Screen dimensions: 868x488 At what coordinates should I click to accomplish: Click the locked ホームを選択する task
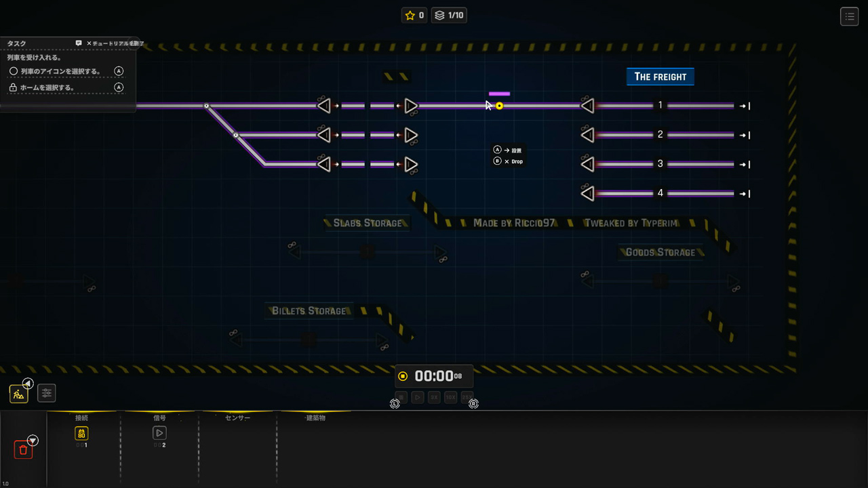pyautogui.click(x=47, y=87)
